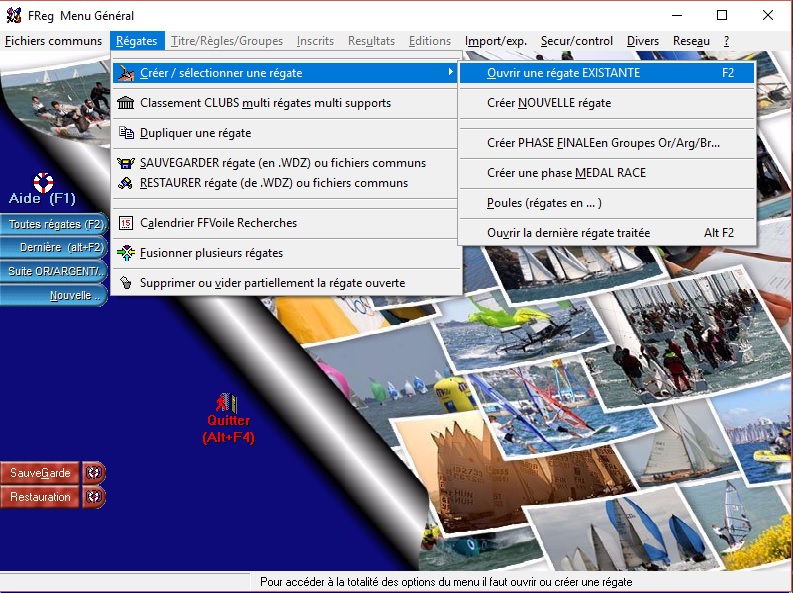793x593 pixels.
Task: Click the SAUVEGARDER régate icon
Action: pyautogui.click(x=126, y=163)
